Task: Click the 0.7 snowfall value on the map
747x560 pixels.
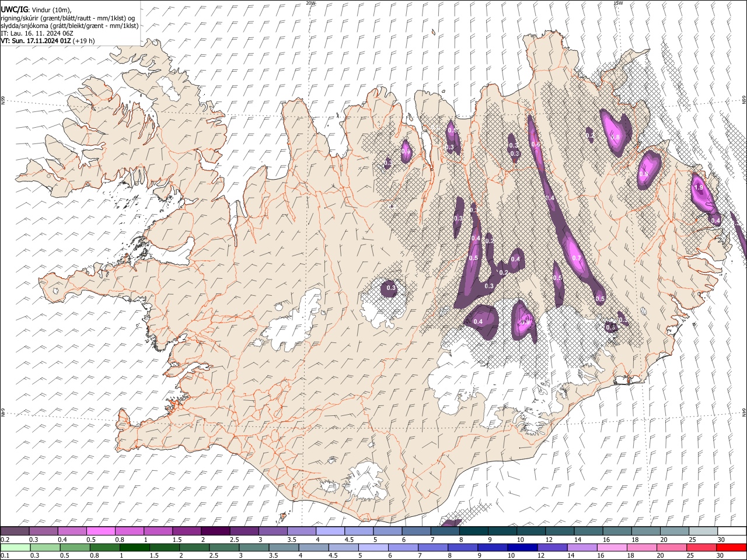Action: [577, 258]
